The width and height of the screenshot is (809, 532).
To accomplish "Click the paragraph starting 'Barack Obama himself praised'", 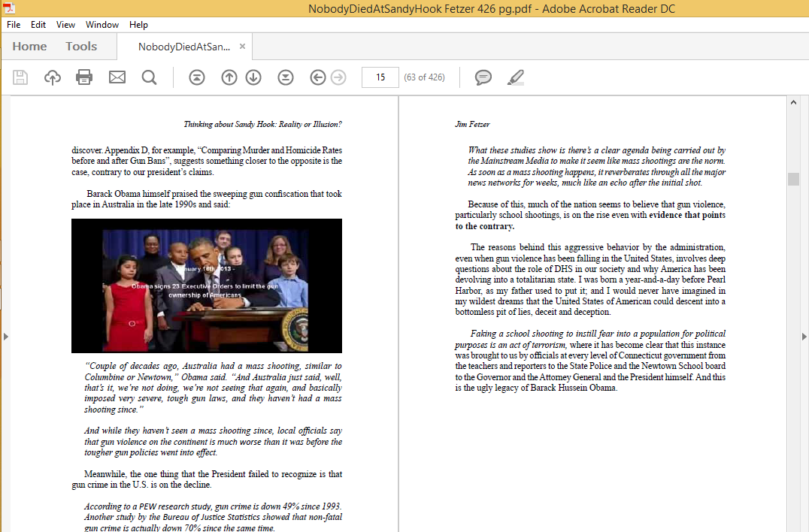I will [x=206, y=199].
